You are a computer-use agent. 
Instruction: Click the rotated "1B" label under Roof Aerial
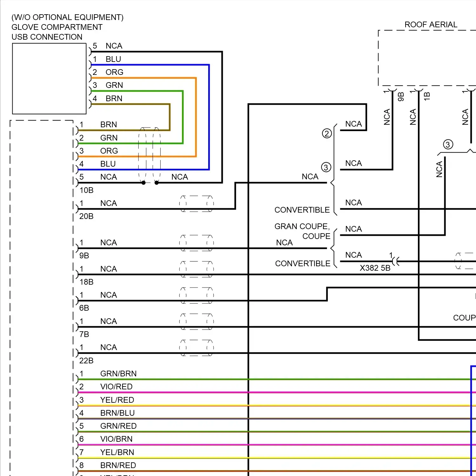(427, 96)
